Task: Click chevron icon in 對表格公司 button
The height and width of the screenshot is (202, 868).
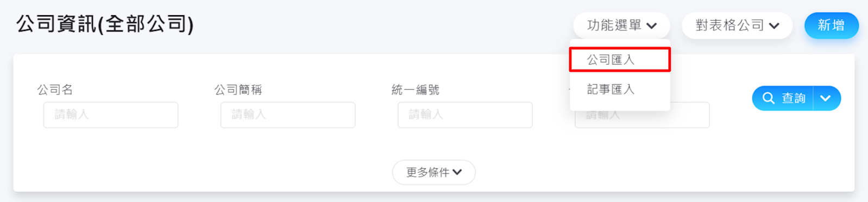Action: point(775,26)
